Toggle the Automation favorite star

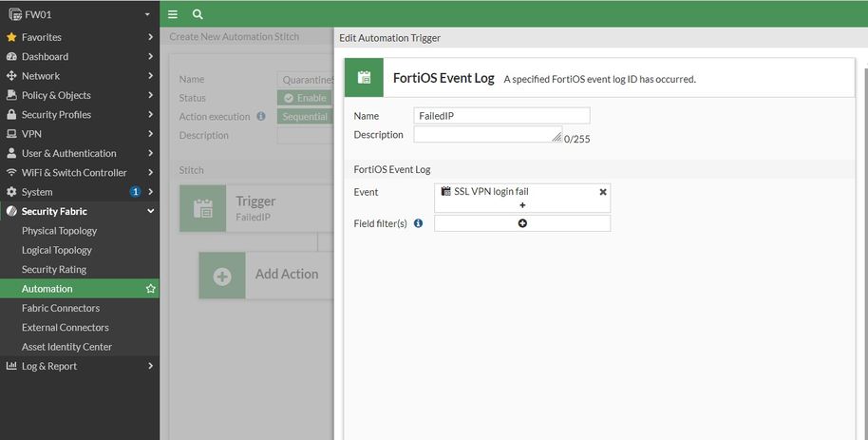point(151,289)
